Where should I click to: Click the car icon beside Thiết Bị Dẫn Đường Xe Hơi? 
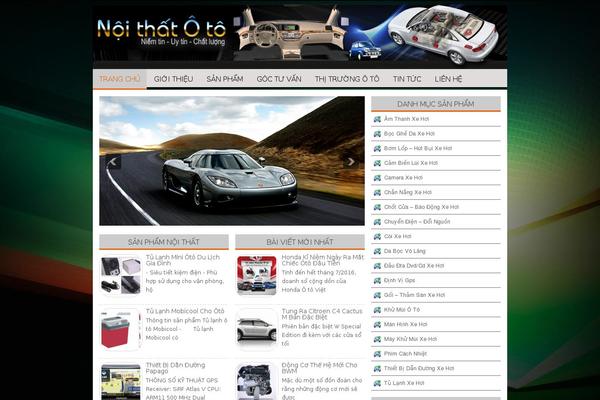click(377, 368)
